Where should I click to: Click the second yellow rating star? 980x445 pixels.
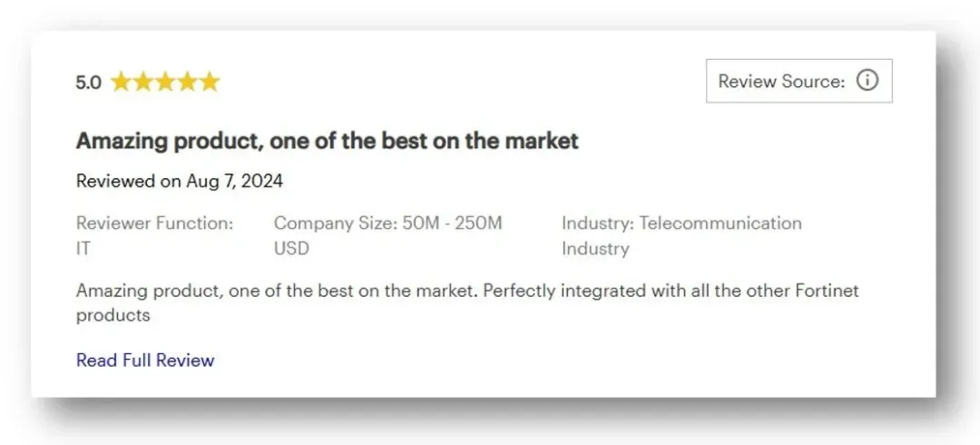(142, 83)
